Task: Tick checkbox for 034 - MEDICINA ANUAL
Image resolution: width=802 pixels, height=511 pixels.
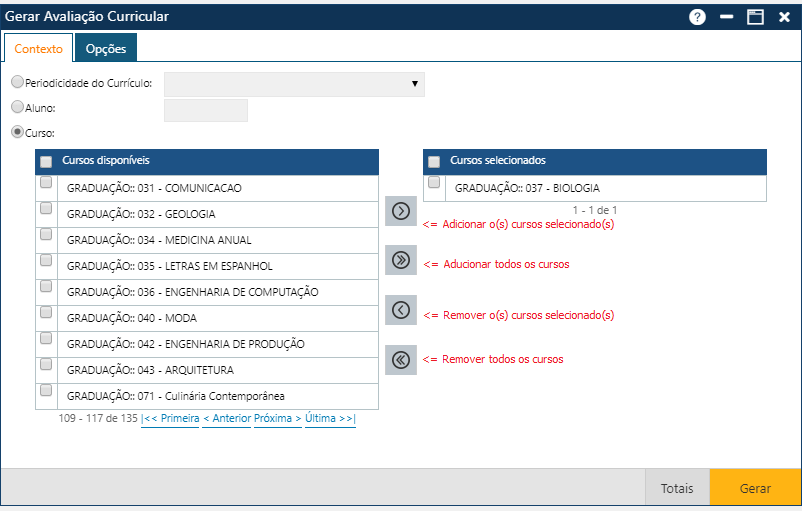Action: (x=46, y=234)
